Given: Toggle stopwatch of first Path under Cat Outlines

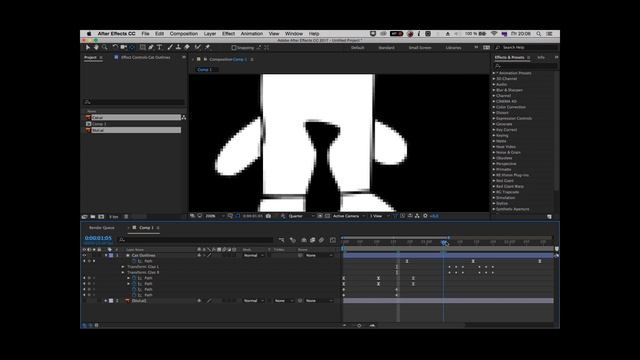Looking at the screenshot, I should (x=134, y=261).
